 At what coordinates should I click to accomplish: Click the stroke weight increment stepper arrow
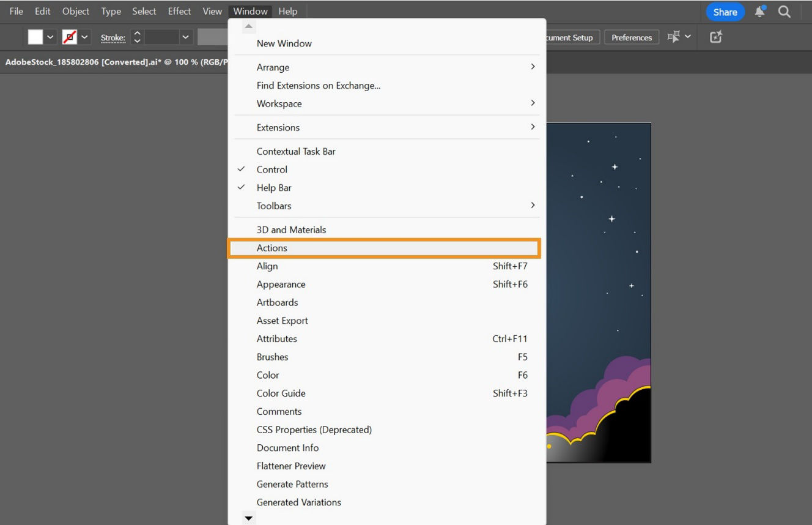pyautogui.click(x=136, y=33)
